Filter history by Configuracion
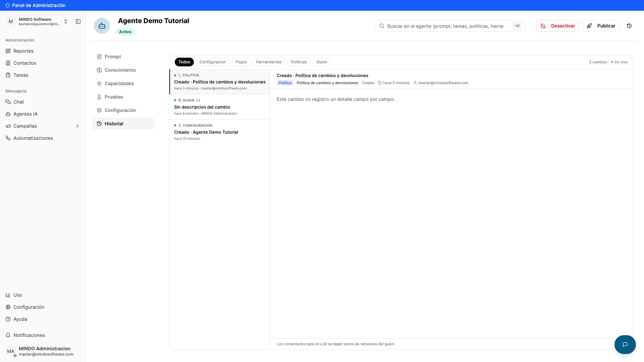 pos(213,62)
